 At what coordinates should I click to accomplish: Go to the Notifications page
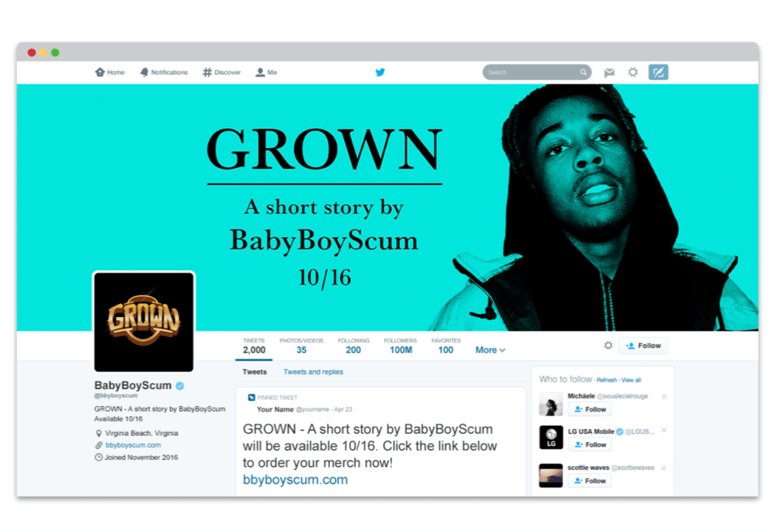[x=163, y=73]
